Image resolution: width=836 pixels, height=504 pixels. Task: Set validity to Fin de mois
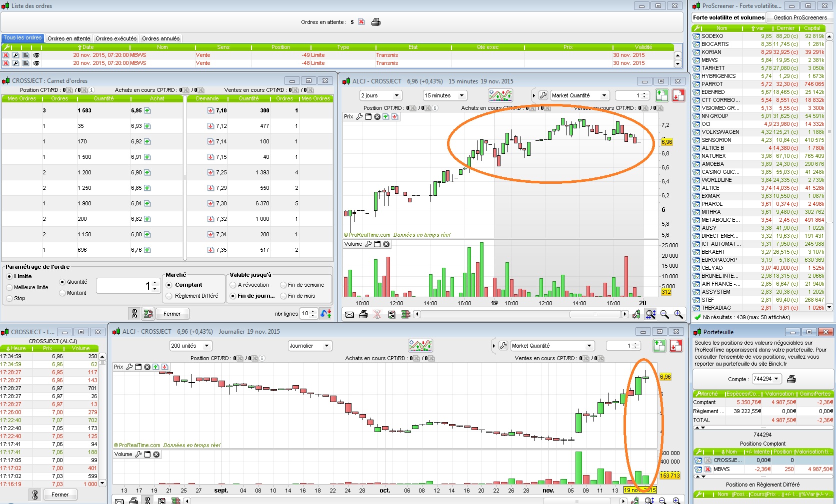click(283, 296)
